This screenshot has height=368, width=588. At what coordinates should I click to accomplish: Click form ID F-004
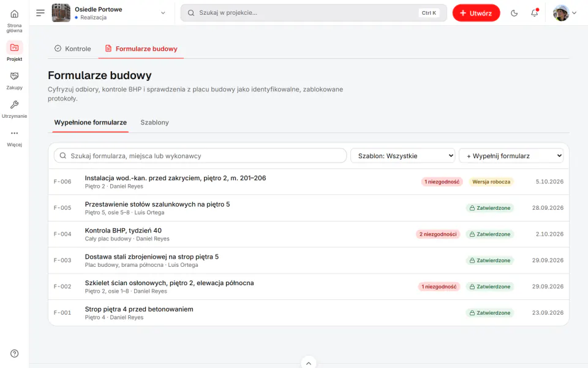pos(62,234)
